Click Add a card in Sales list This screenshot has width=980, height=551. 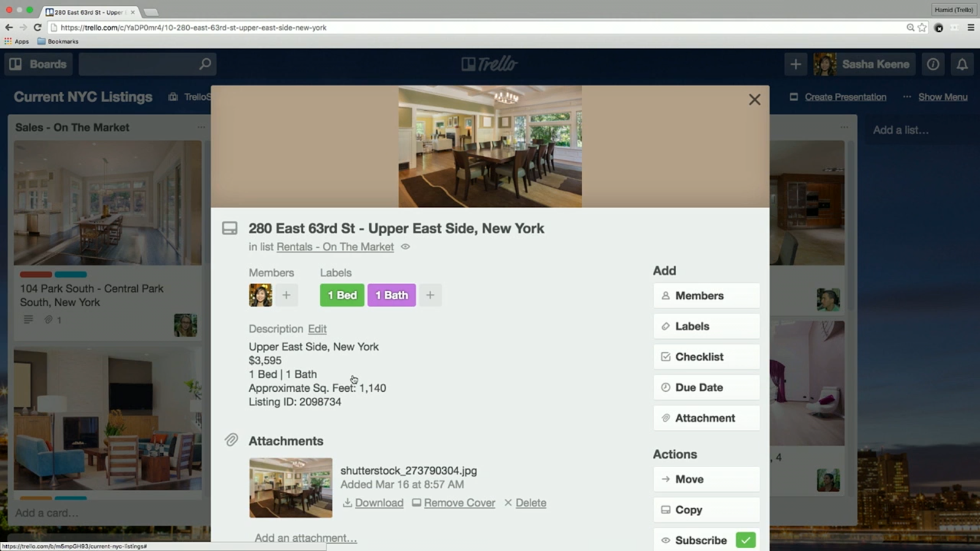pyautogui.click(x=47, y=513)
